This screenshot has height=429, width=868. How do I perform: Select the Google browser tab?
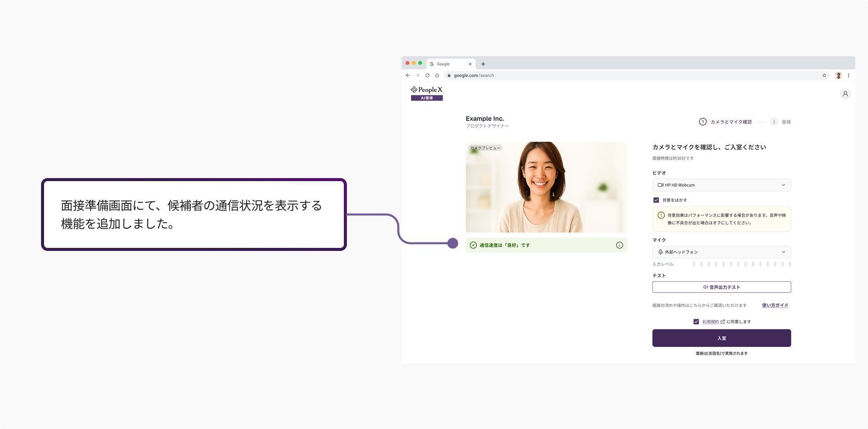click(450, 64)
